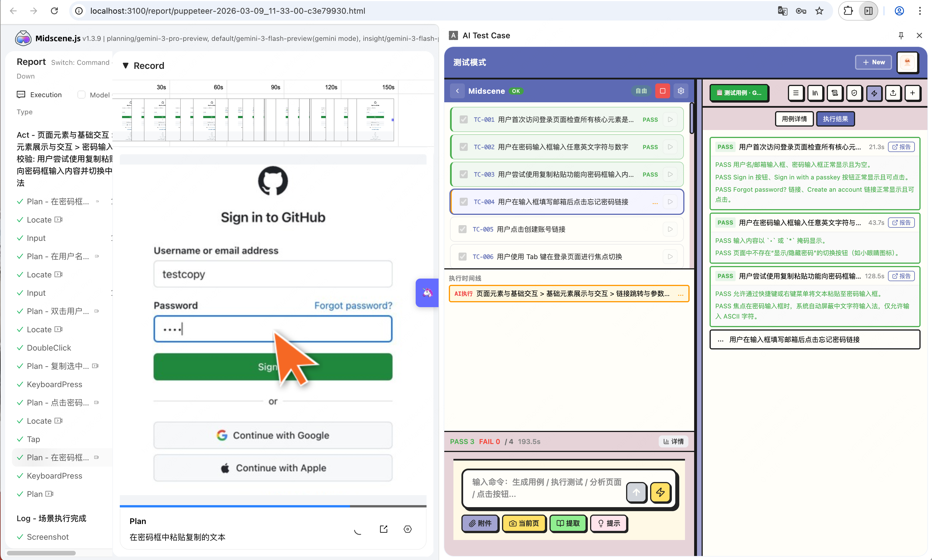Toggle the TC-001 checkbox
Viewport: 932px width, 560px height.
(x=463, y=120)
